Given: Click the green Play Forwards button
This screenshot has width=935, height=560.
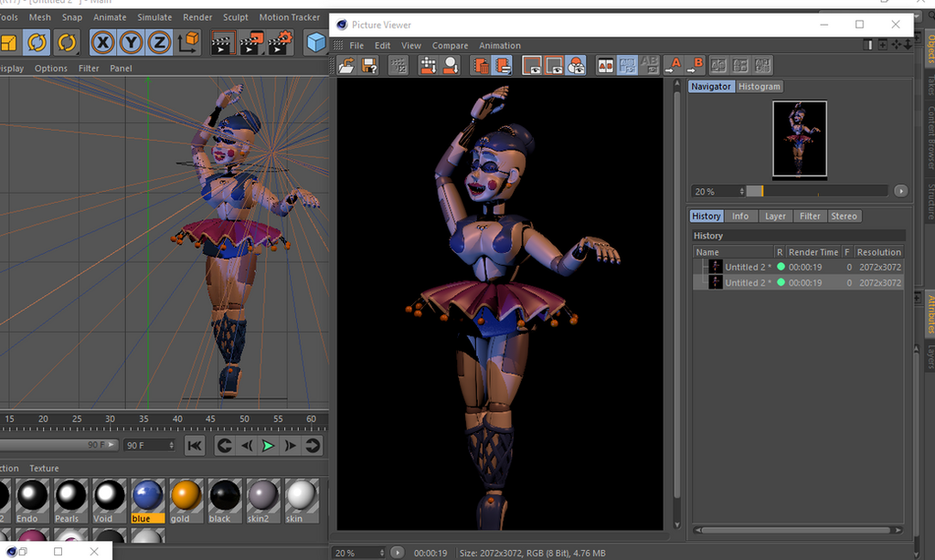Looking at the screenshot, I should (269, 446).
